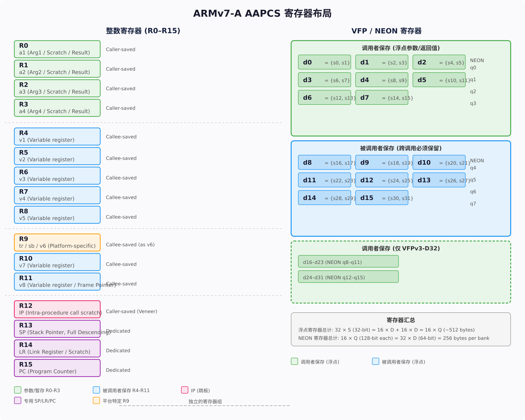Select the R11 frame pointer register box
525x420 pixels.
pos(57,282)
